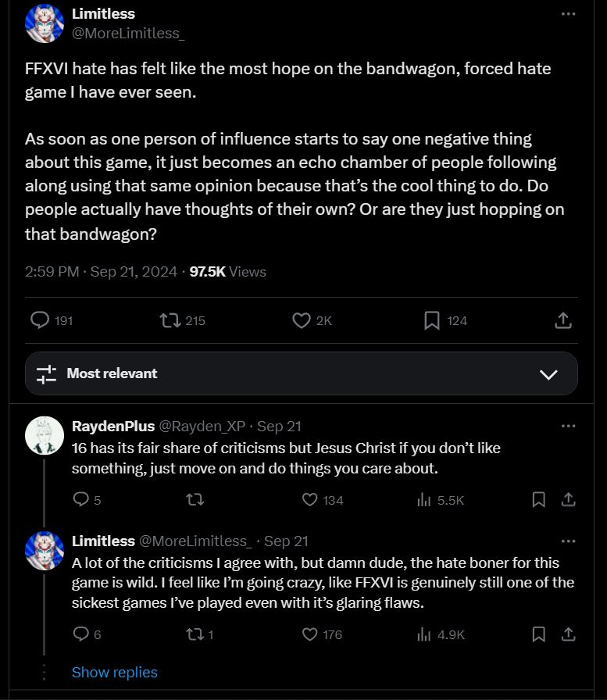Share the Limitless reply
607x700 pixels.
tap(569, 634)
